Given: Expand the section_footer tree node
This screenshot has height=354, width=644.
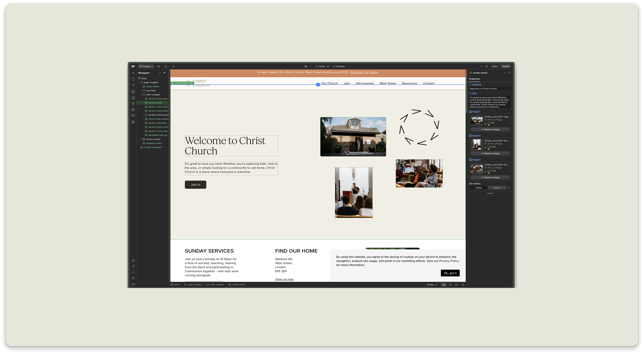Looking at the screenshot, I should point(141,139).
